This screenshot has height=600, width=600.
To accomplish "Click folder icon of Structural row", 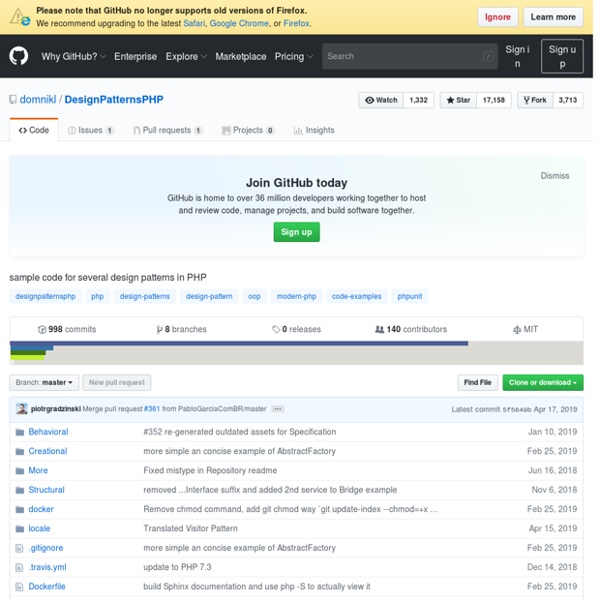I will click(x=20, y=490).
